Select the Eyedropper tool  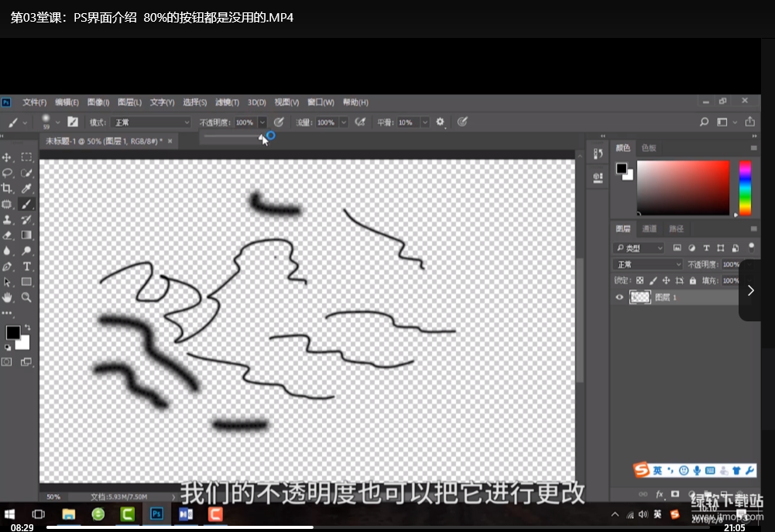[27, 190]
